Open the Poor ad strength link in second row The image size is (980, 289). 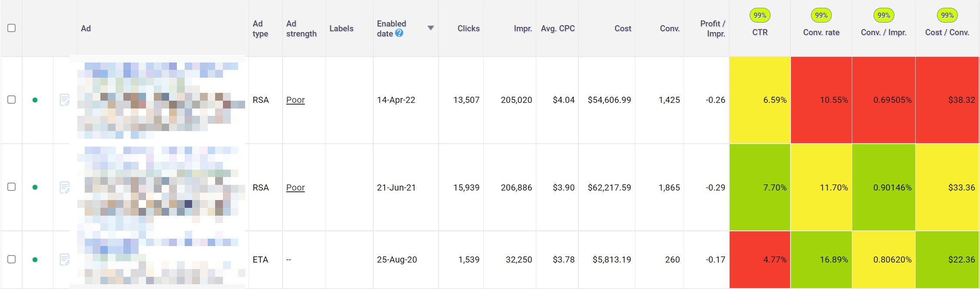295,187
